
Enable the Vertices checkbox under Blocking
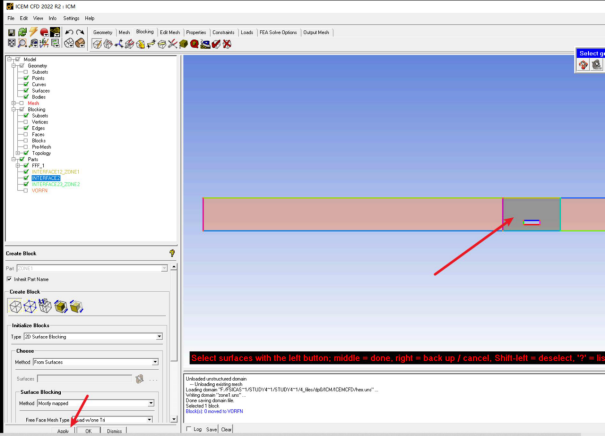(26, 121)
